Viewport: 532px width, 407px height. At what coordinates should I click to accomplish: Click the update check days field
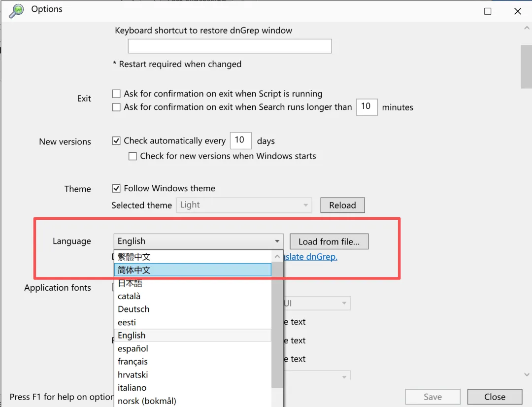(x=240, y=140)
